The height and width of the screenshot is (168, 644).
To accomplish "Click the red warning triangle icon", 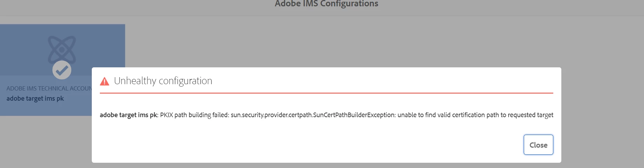I will coord(104,81).
